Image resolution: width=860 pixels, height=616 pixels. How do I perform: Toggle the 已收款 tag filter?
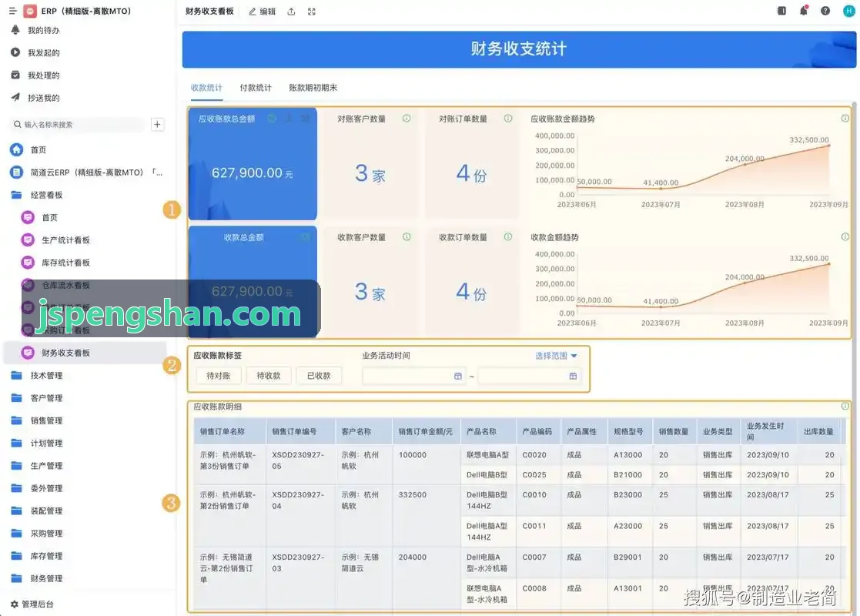[319, 376]
